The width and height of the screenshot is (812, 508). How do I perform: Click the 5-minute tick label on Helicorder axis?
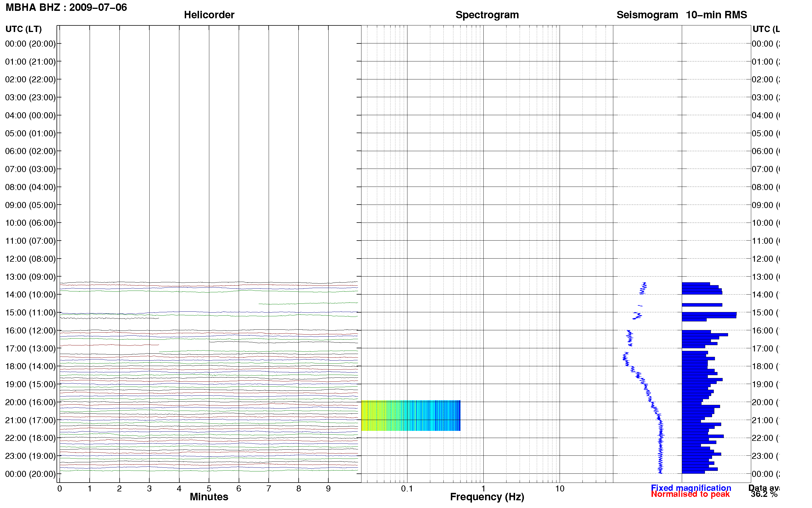pyautogui.click(x=209, y=489)
